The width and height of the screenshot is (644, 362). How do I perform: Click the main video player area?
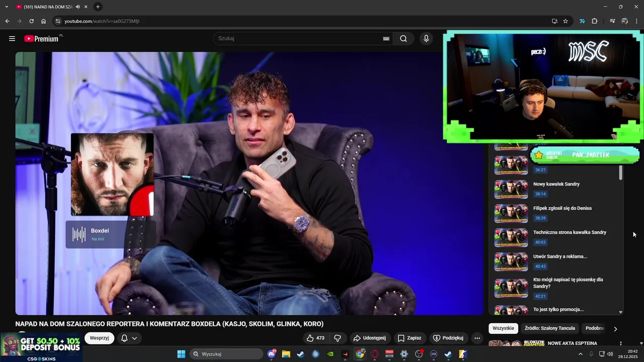click(249, 184)
